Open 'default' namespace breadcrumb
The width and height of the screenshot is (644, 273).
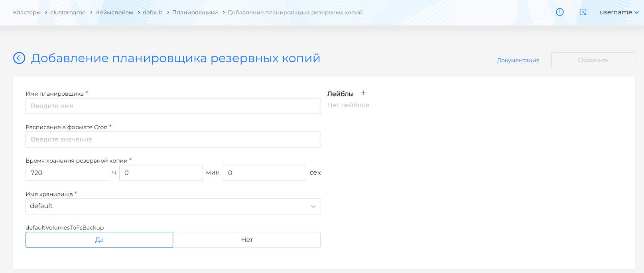pyautogui.click(x=152, y=12)
